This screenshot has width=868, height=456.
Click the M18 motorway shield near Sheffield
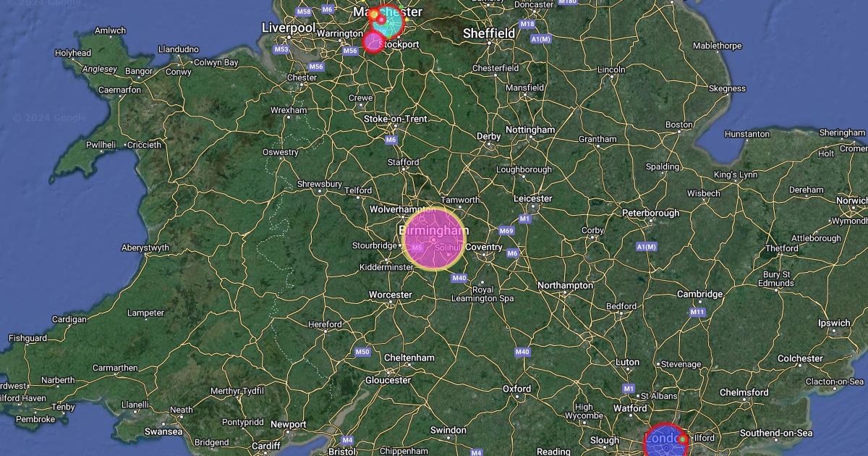click(x=527, y=24)
